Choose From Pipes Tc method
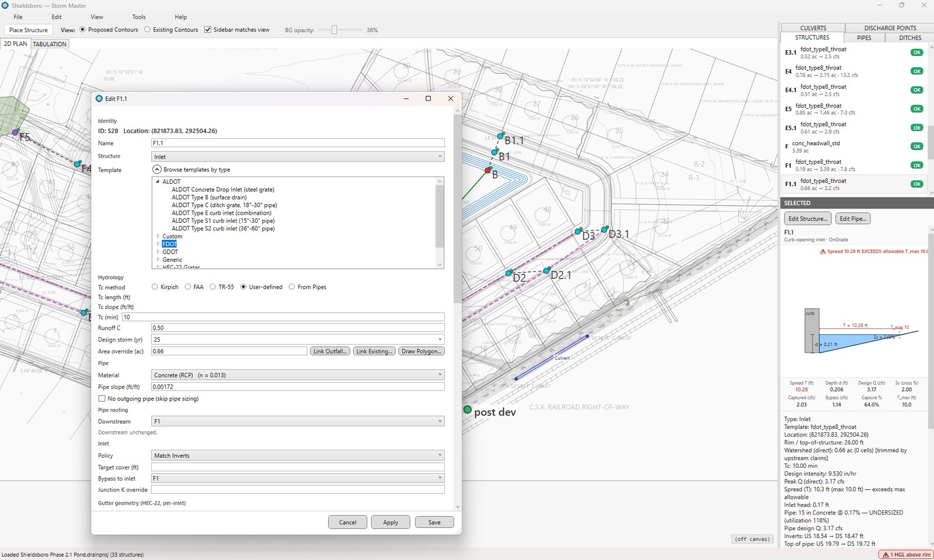The height and width of the screenshot is (560, 934). tap(292, 287)
